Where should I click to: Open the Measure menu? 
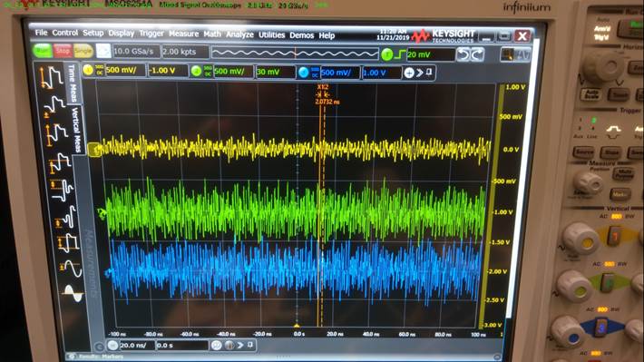[183, 34]
